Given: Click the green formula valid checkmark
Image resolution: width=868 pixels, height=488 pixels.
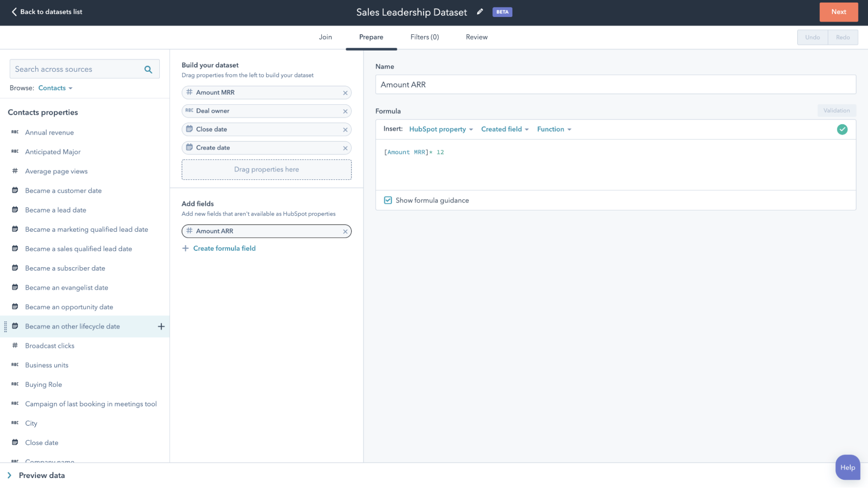Looking at the screenshot, I should (x=842, y=129).
